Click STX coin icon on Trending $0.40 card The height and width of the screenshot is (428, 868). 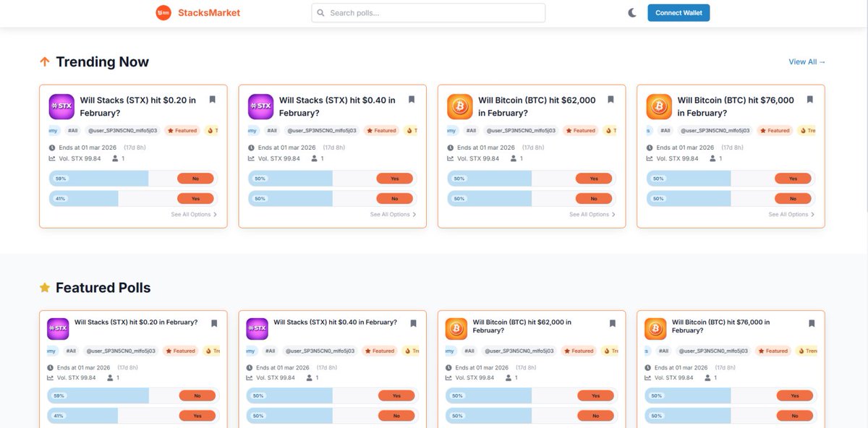260,106
